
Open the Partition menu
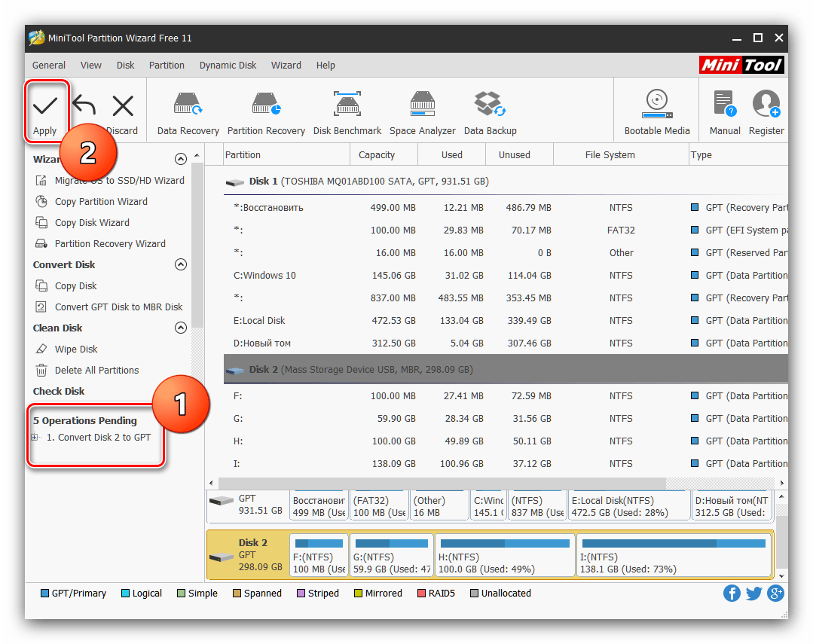(167, 66)
